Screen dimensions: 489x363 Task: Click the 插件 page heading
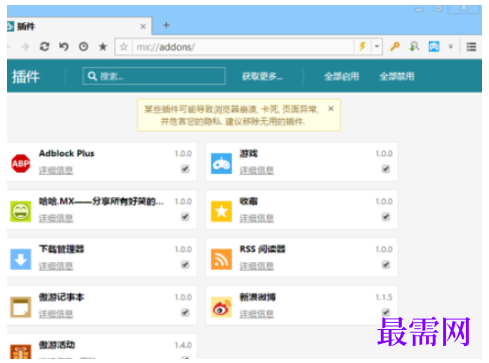[x=26, y=77]
